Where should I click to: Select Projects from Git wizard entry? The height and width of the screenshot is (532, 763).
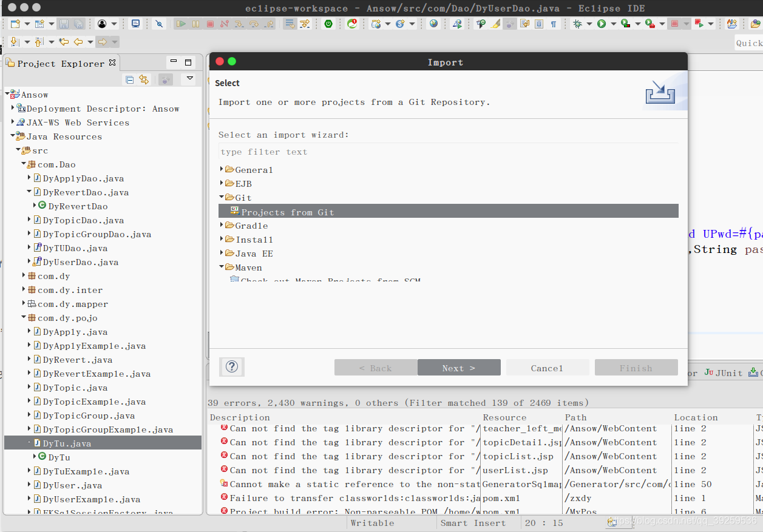pyautogui.click(x=448, y=212)
